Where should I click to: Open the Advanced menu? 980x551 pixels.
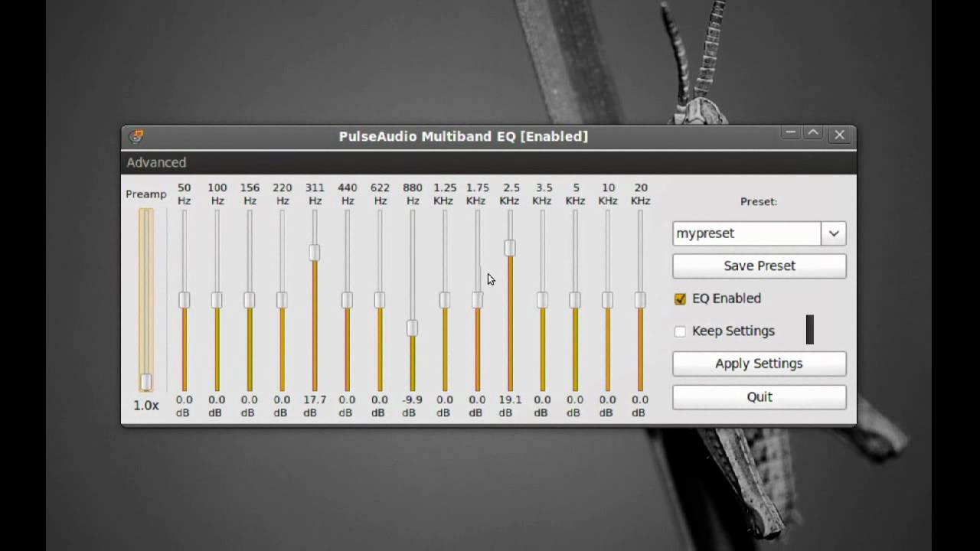click(x=156, y=162)
